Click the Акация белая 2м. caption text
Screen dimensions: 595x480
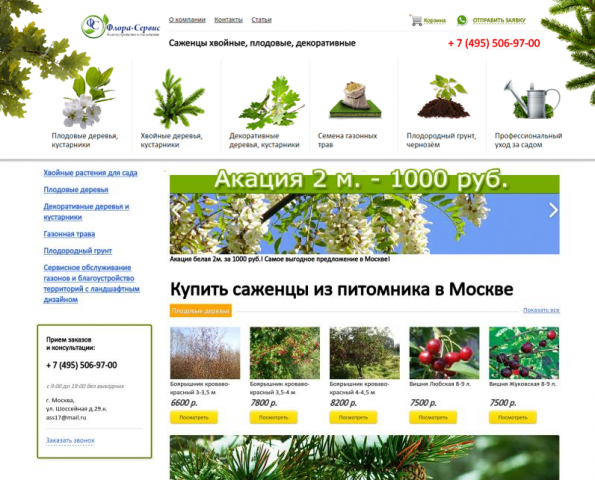click(280, 259)
